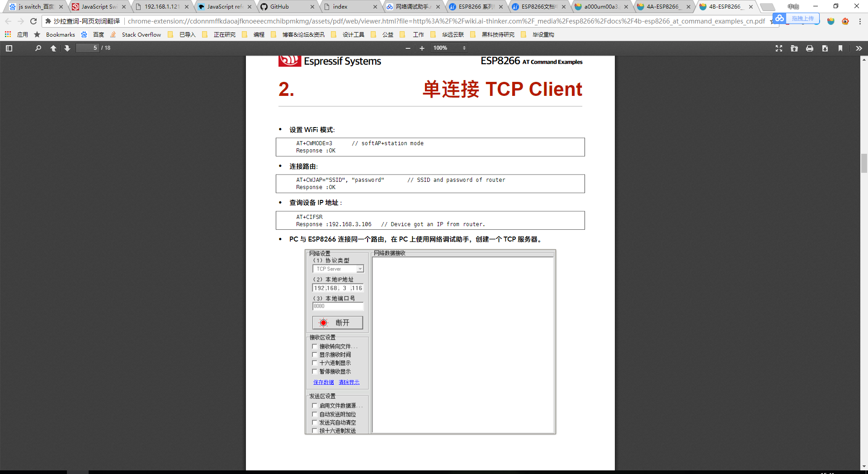Screen dimensions: 868x474
Task: Check the 显示接收时间 checkbox
Action: pos(315,355)
